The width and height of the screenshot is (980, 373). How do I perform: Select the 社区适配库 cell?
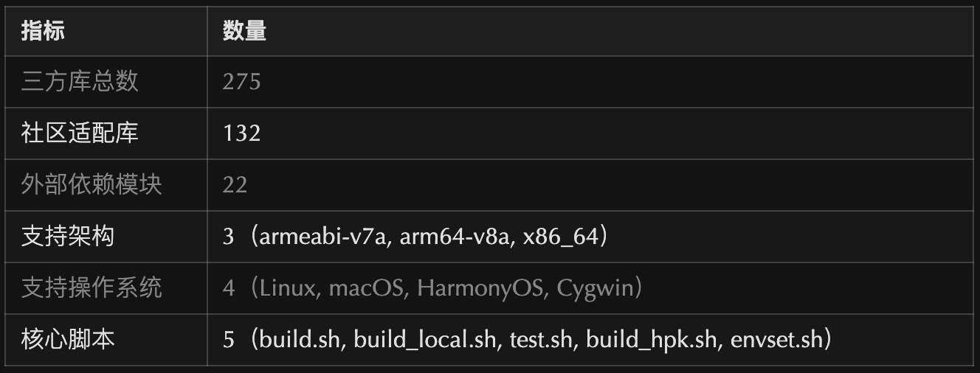pyautogui.click(x=80, y=133)
